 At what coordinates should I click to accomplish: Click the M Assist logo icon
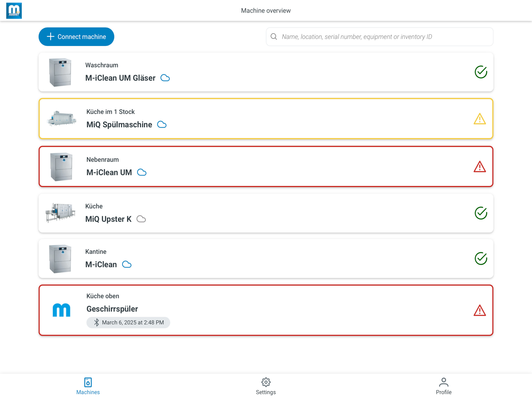coord(14,11)
